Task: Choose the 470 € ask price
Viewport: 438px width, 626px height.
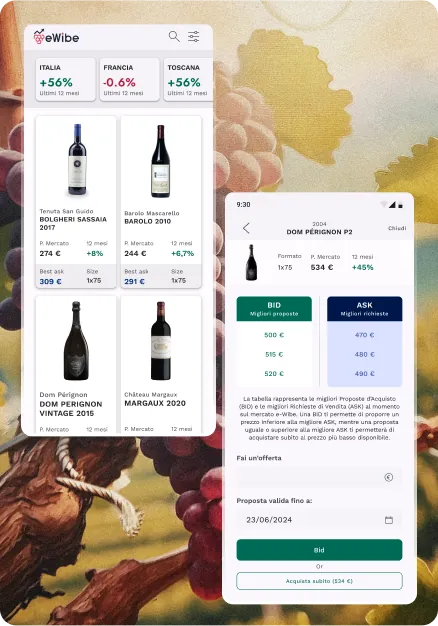Action: pos(365,335)
